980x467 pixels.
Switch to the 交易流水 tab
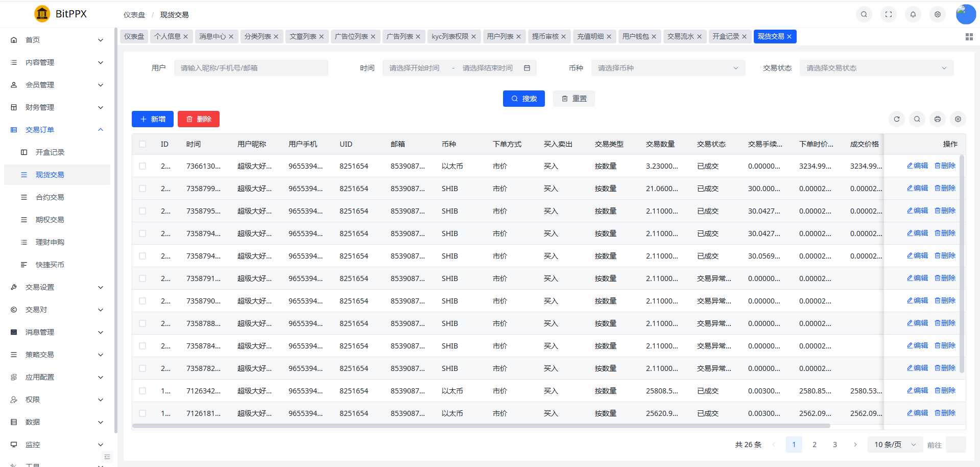click(680, 37)
